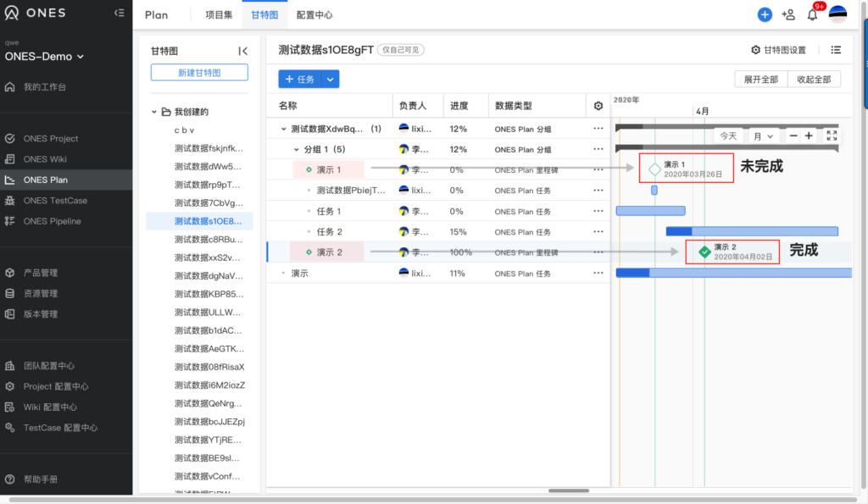The image size is (868, 504).
Task: Collapse the 测试数据XdwBq... group
Action: pos(283,129)
